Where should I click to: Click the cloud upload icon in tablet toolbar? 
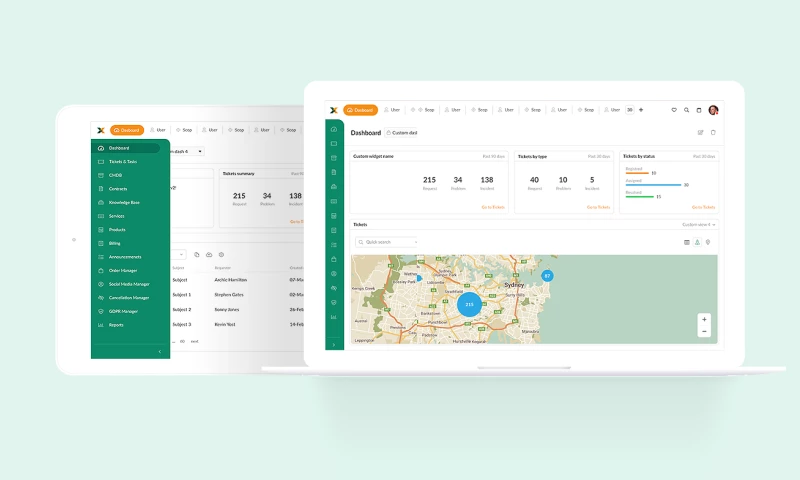click(209, 255)
